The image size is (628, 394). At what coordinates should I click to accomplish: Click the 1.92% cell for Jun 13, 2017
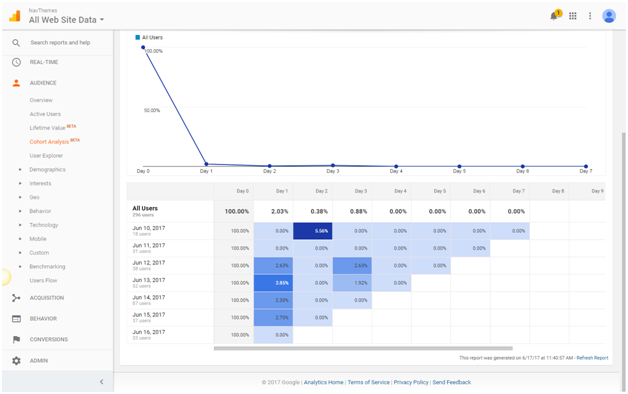[352, 283]
